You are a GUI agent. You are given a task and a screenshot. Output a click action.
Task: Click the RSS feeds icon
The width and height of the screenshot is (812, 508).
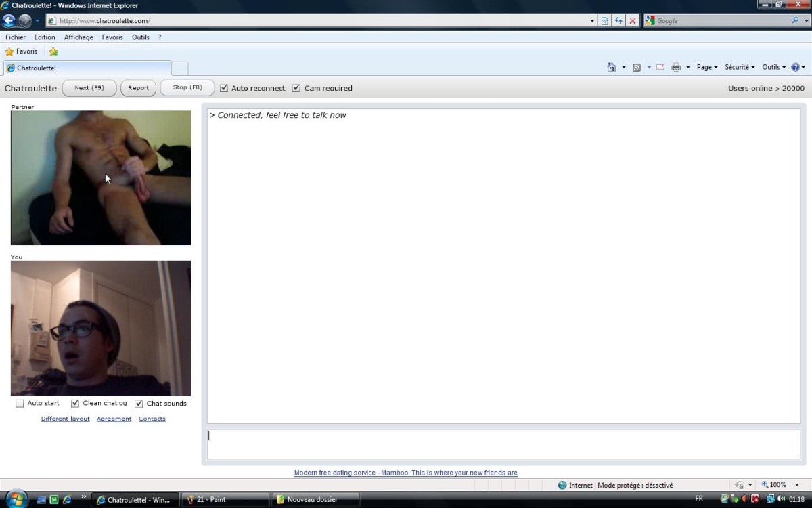point(637,67)
